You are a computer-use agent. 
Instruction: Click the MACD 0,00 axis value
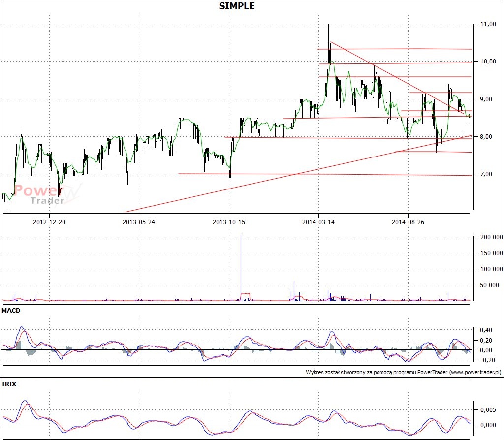click(x=486, y=350)
